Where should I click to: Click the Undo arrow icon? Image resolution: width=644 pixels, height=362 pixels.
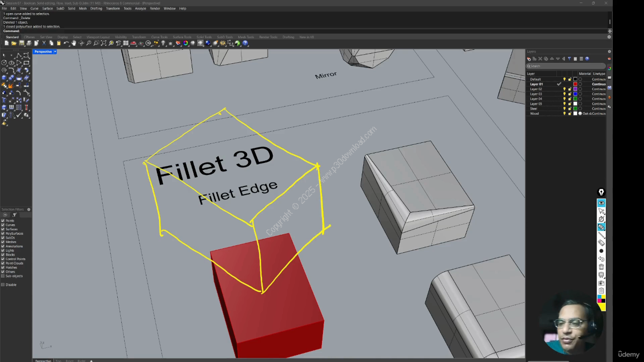tap(66, 43)
